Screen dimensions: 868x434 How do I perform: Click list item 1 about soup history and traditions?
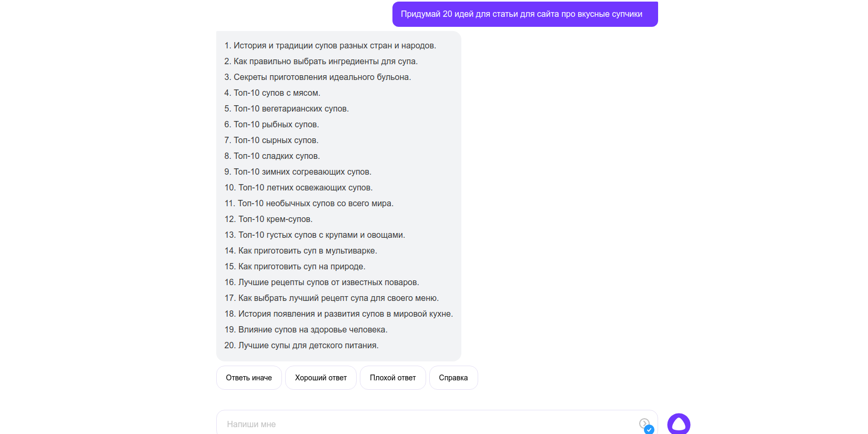click(x=330, y=46)
